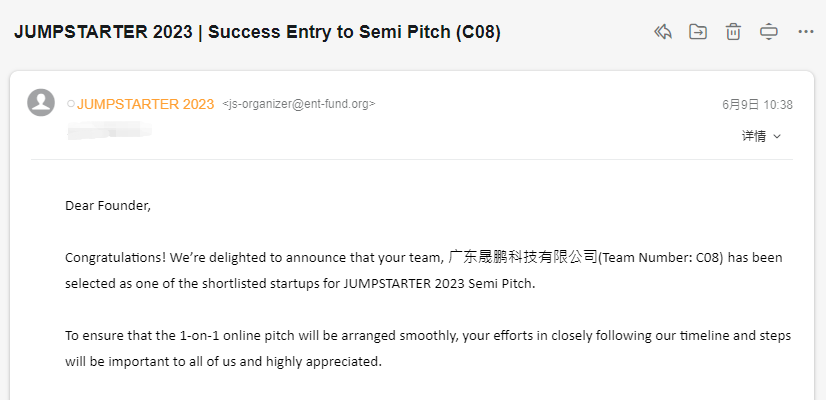
Task: Click the blurred recipient line under sender
Action: (x=109, y=130)
